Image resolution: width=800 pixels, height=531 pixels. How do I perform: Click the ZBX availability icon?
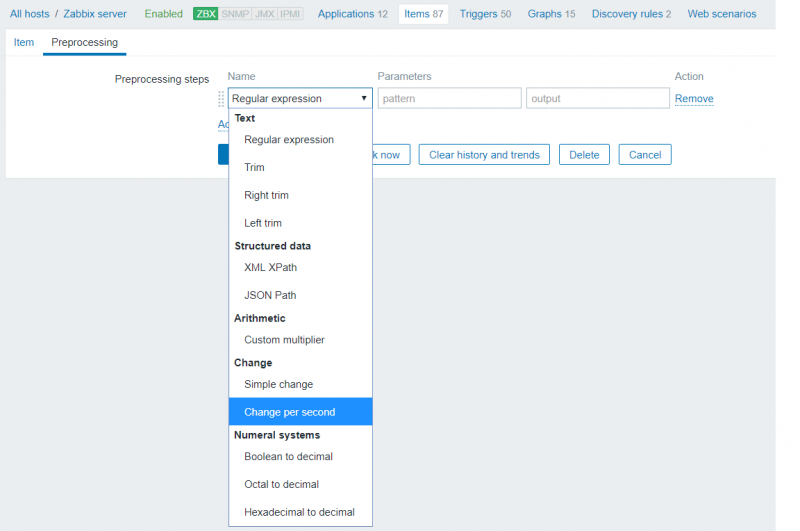(x=206, y=14)
